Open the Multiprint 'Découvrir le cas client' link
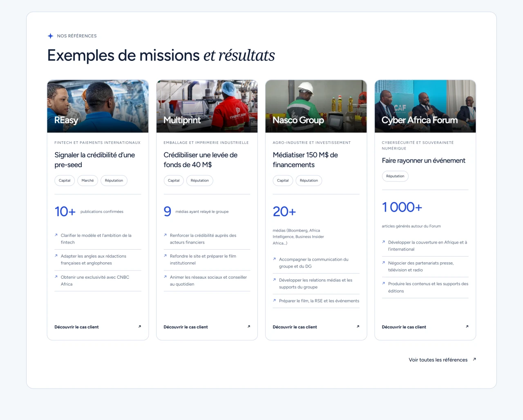Image resolution: width=523 pixels, height=420 pixels. point(207,327)
